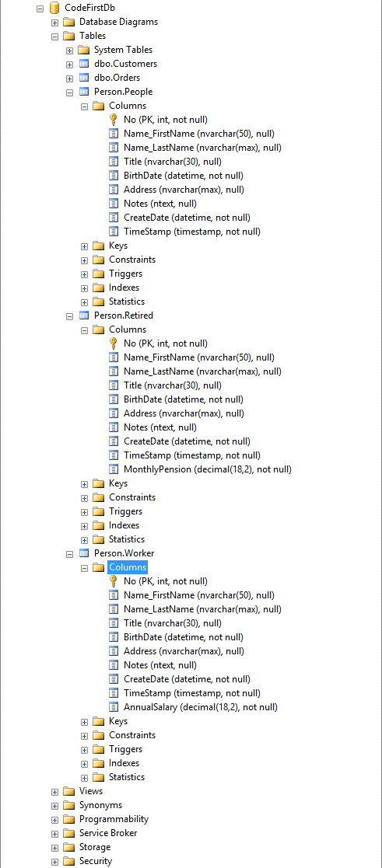This screenshot has width=382, height=868.
Task: Click the Security folder icon
Action: (x=68, y=861)
